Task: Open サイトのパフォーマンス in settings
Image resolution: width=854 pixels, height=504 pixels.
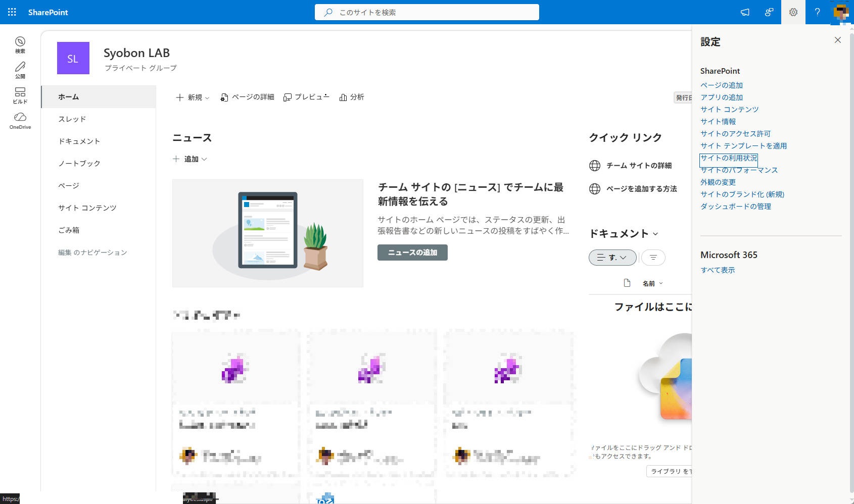Action: (739, 170)
